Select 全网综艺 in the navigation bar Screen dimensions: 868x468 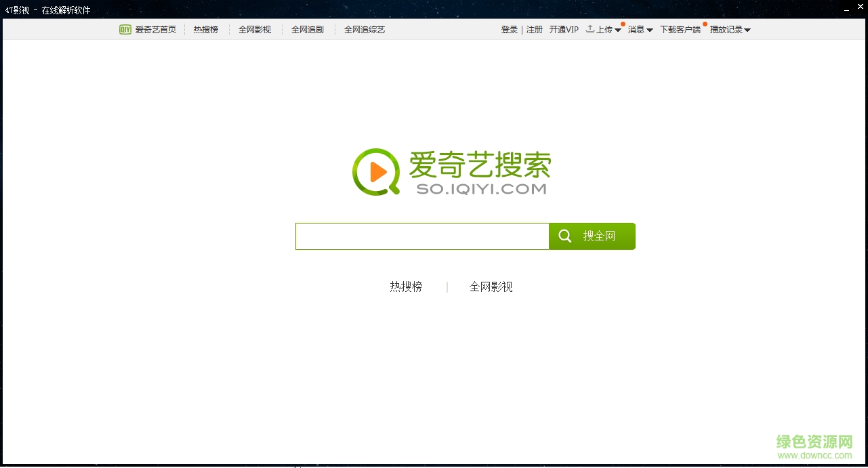[365, 29]
